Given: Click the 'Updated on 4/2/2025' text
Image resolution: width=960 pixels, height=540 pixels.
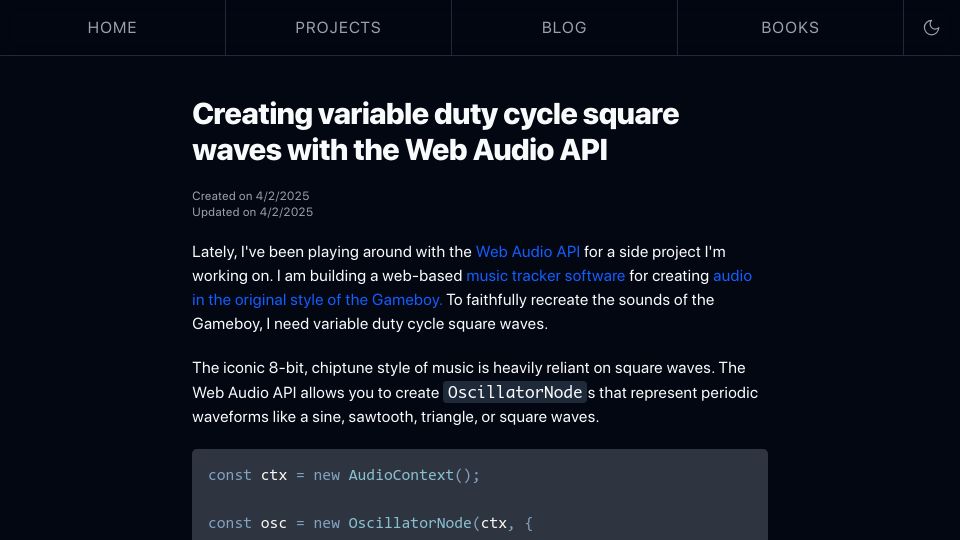Looking at the screenshot, I should [x=252, y=212].
